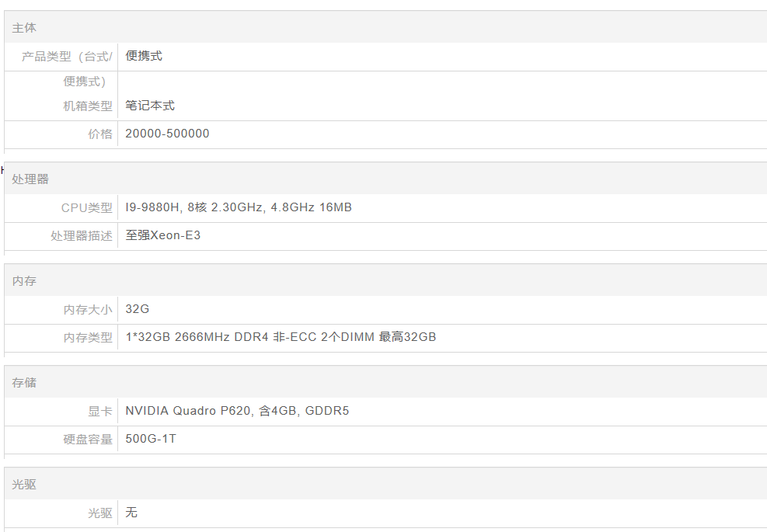Click the 1*32GB 2666MHz DDR4 value
Image resolution: width=767 pixels, height=532 pixels.
(x=281, y=337)
